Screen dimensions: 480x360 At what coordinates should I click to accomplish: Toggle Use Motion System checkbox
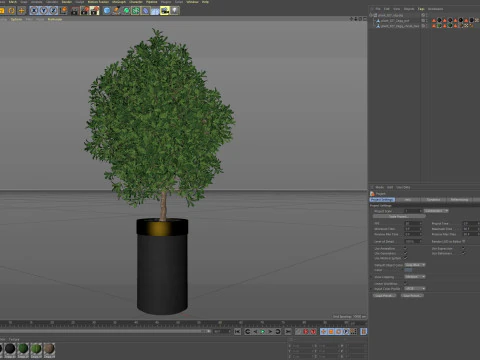(x=405, y=258)
